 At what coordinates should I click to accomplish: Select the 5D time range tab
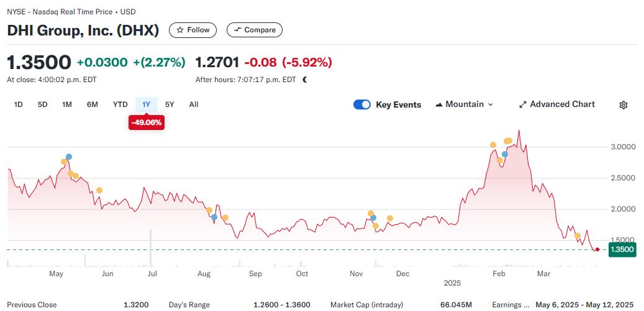click(x=42, y=104)
